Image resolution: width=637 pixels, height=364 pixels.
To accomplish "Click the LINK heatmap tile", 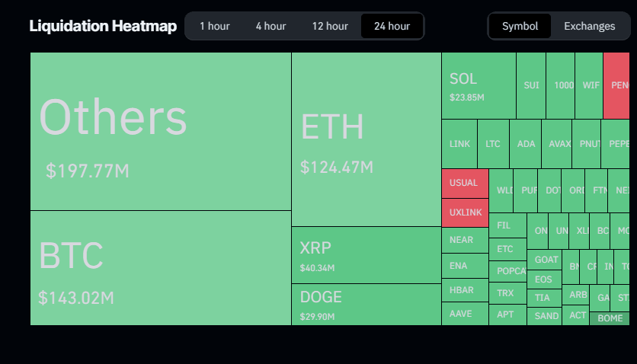I will [459, 144].
